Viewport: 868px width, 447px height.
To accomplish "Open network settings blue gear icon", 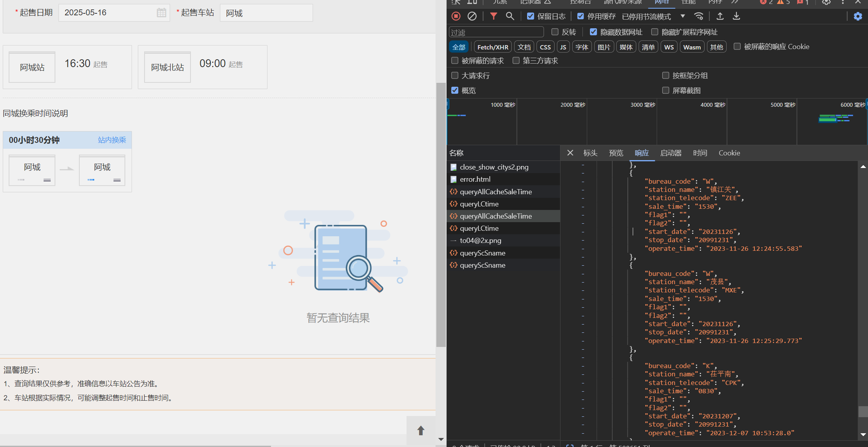I will 858,16.
